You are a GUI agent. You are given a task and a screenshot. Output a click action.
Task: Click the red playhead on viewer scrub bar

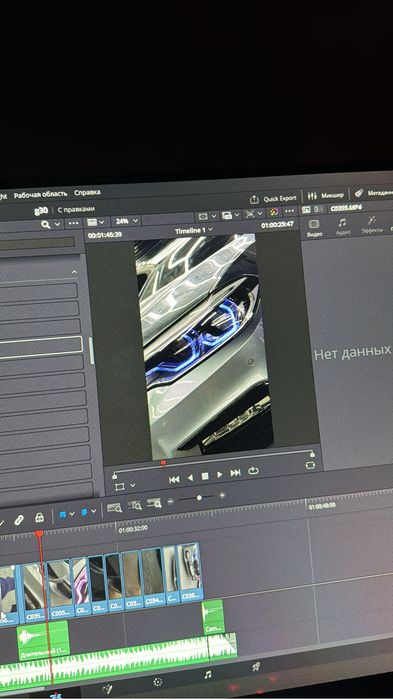tap(163, 464)
